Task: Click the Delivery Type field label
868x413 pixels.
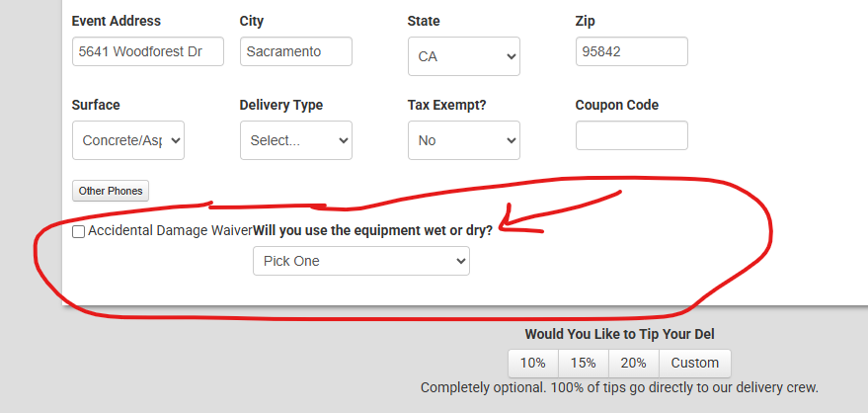Action: pos(280,105)
